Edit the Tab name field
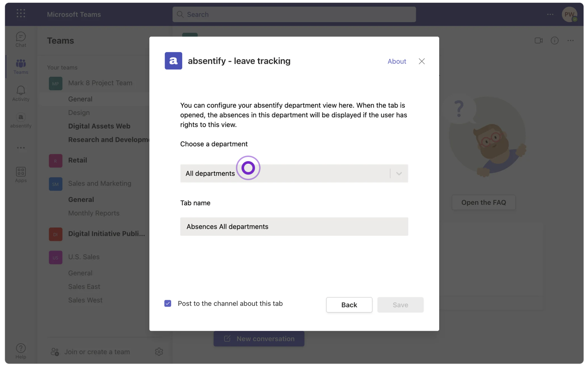Image resolution: width=588 pixels, height=367 pixels. tap(294, 226)
